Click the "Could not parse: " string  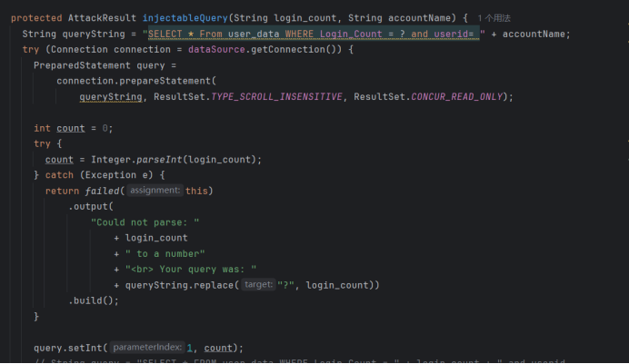click(x=145, y=222)
